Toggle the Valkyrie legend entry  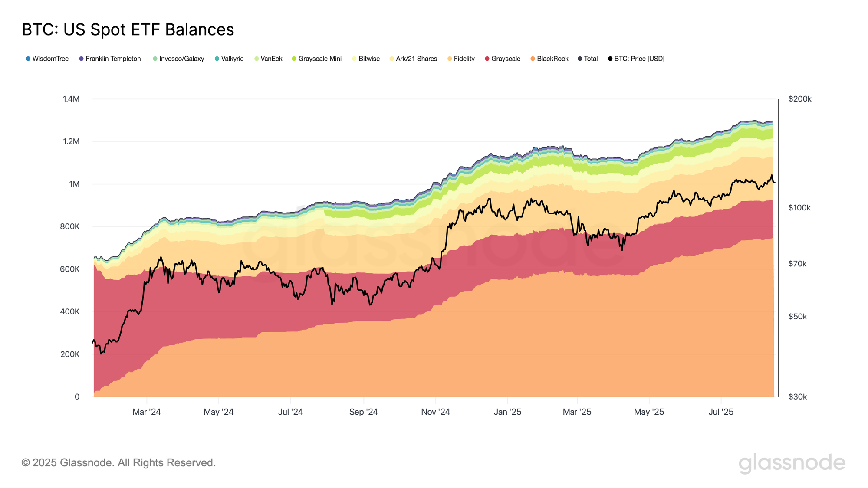point(229,59)
